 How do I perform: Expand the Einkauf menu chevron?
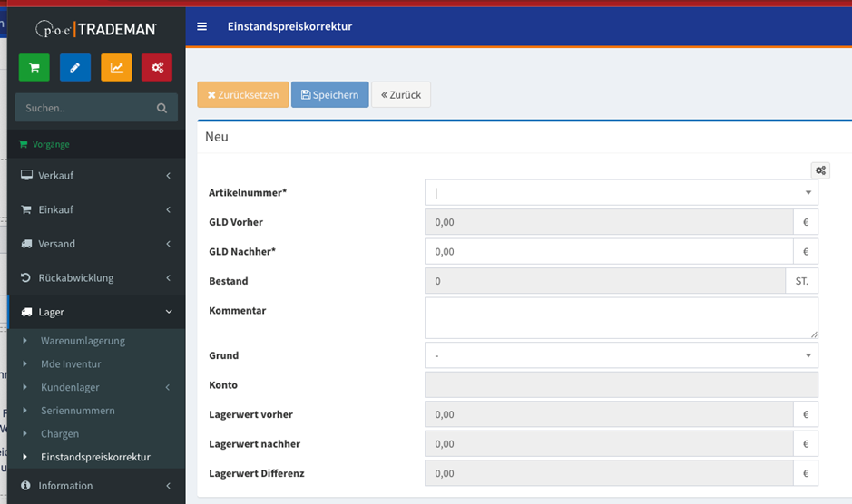pos(169,209)
